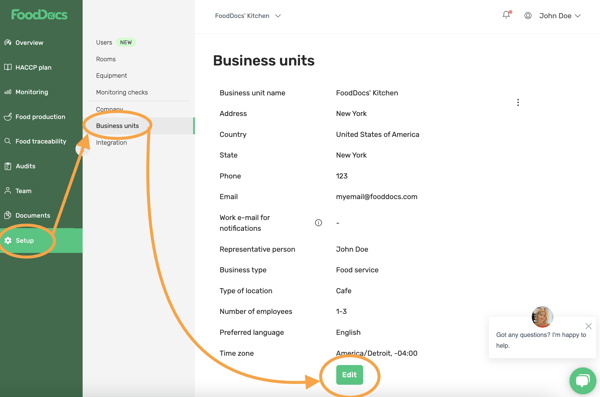This screenshot has height=397, width=600.
Task: Click the FoodDocs logo
Action: [39, 15]
